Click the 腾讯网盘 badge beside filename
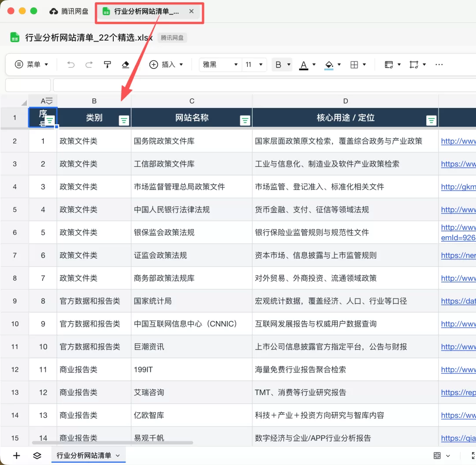476x465 pixels. [172, 37]
